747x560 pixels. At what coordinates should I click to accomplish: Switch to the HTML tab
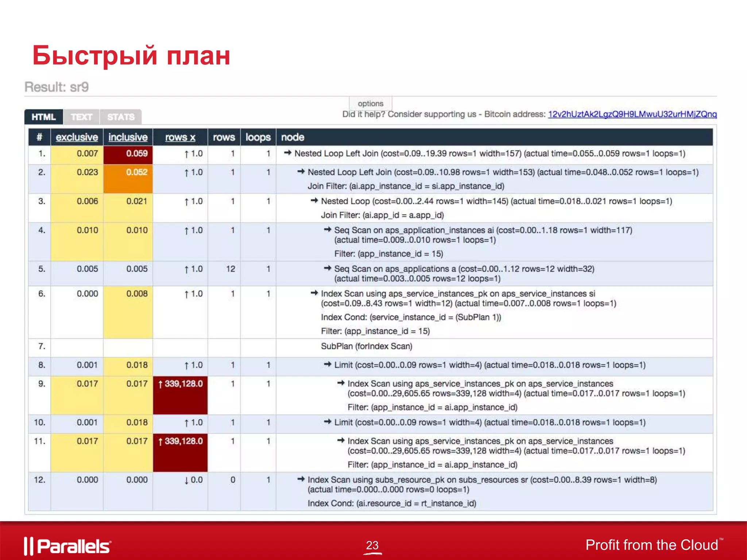tap(44, 117)
